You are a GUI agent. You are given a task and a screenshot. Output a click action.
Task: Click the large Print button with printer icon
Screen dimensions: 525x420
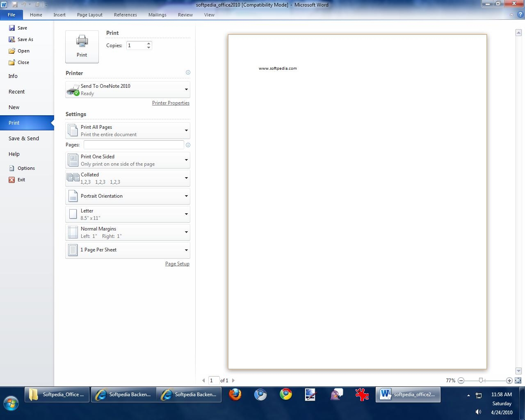click(82, 46)
